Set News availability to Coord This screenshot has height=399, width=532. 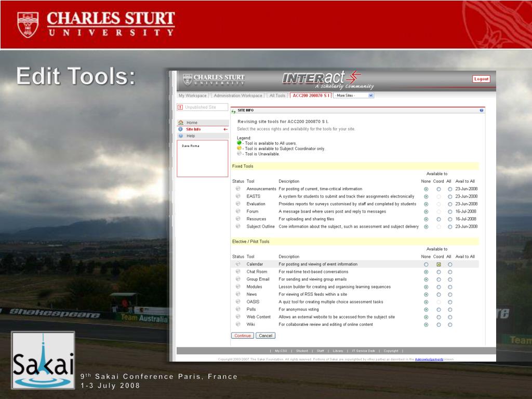point(438,295)
